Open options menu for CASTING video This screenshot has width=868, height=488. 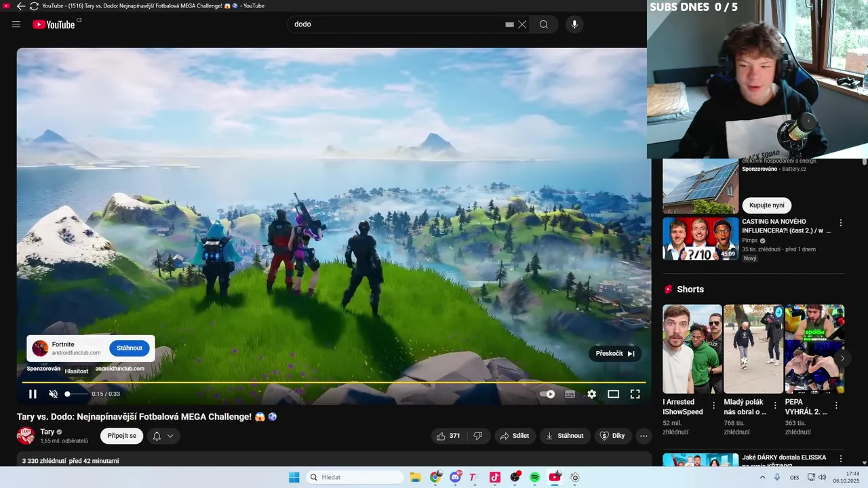tap(841, 223)
